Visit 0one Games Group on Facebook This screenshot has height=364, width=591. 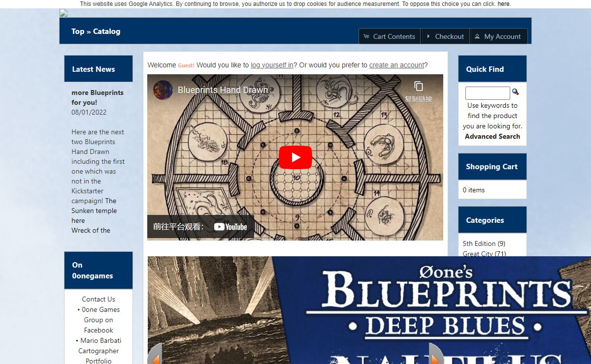pos(98,320)
